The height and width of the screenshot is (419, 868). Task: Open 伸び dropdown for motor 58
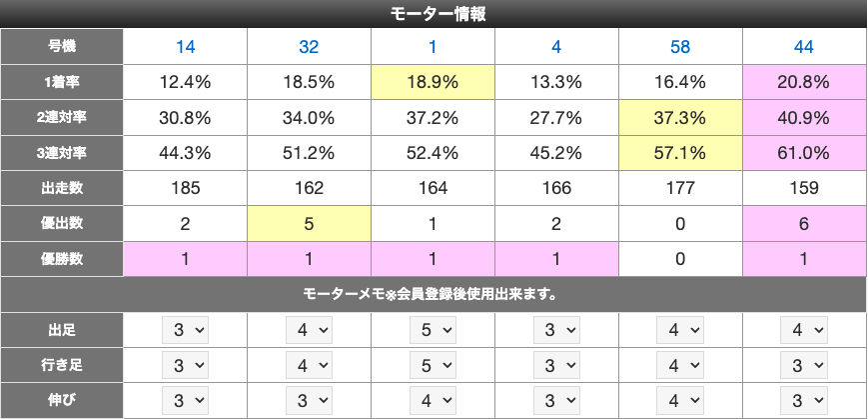click(x=680, y=401)
